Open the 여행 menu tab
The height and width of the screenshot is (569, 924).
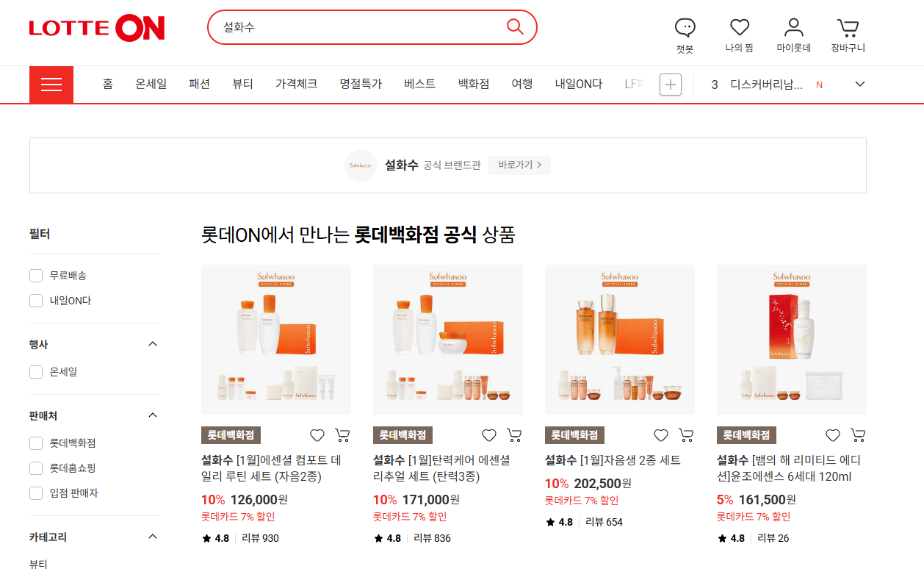[522, 84]
